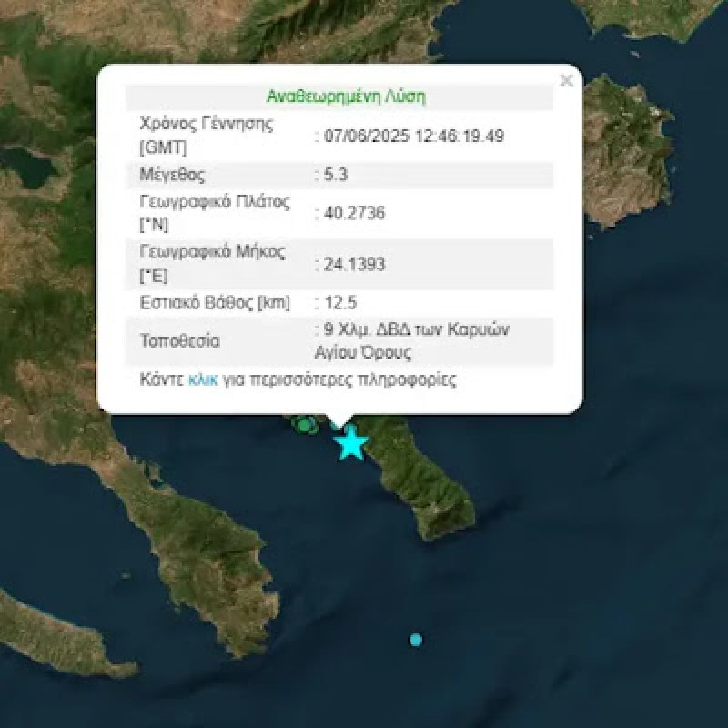Click the Εστιακό Βάθος [km] label

[215, 302]
